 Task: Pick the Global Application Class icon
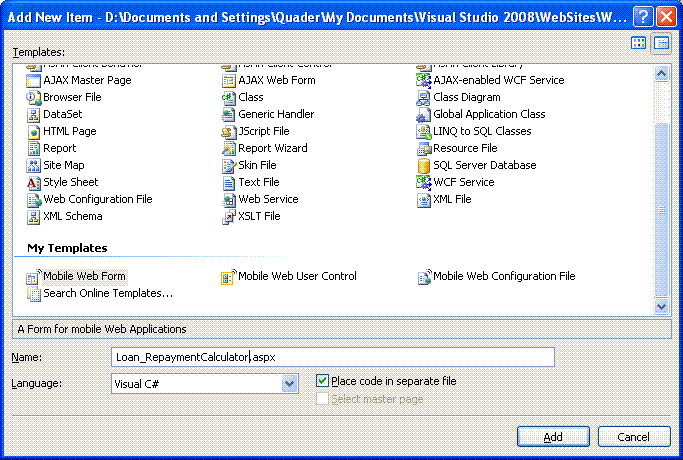tap(423, 115)
